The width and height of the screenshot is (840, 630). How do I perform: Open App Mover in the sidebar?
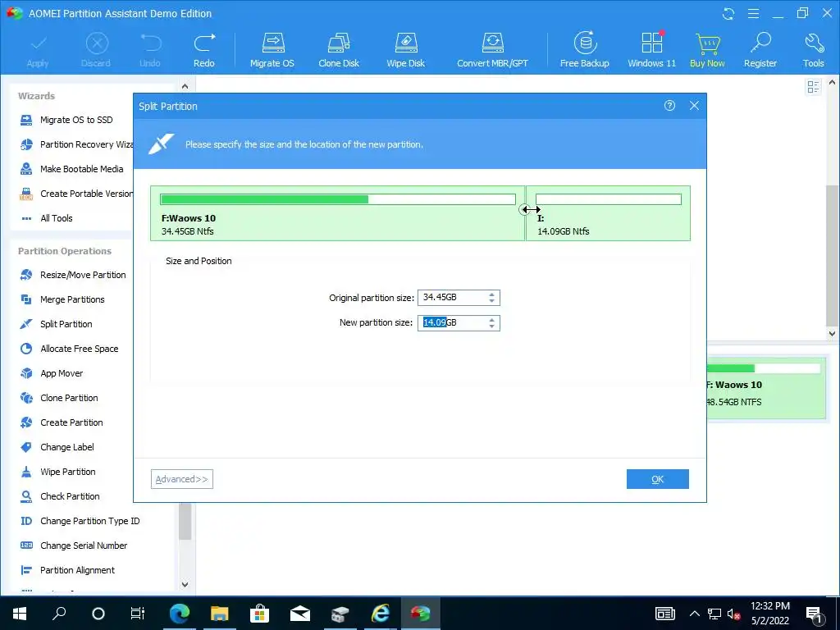pos(52,373)
